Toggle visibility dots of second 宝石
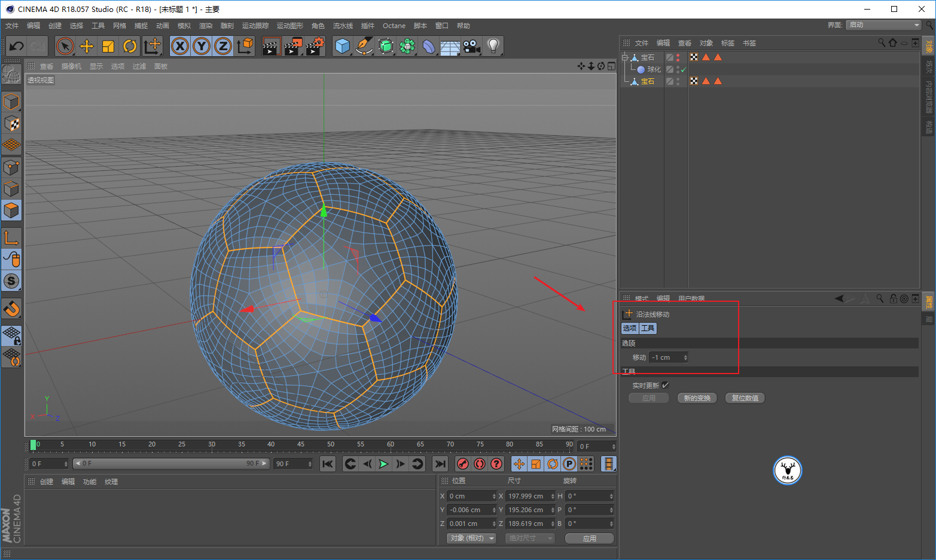 678,81
